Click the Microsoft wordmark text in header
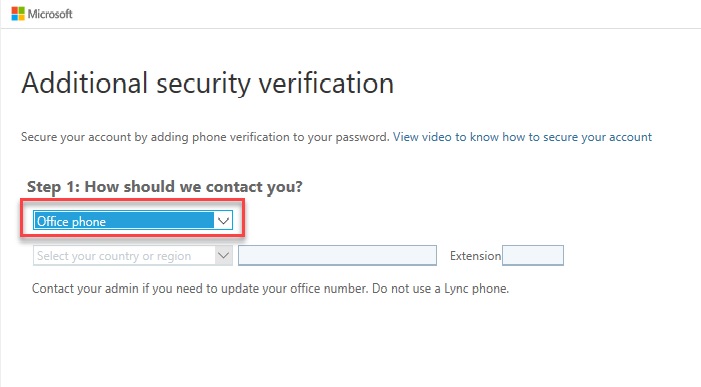The height and width of the screenshot is (387, 701). tap(50, 14)
